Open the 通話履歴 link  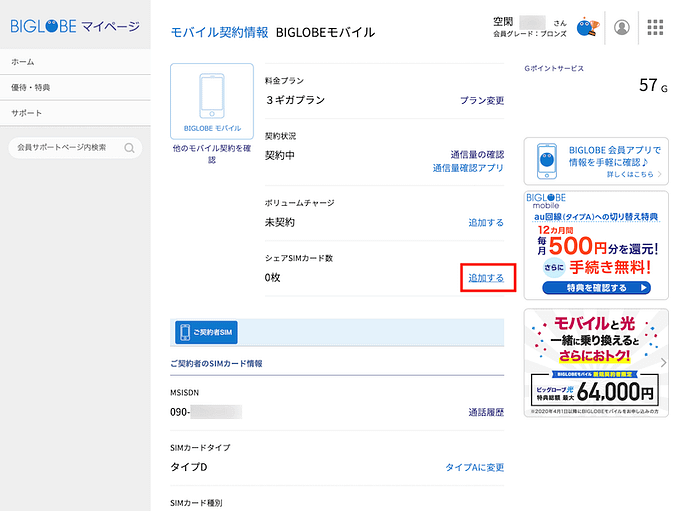coord(486,412)
